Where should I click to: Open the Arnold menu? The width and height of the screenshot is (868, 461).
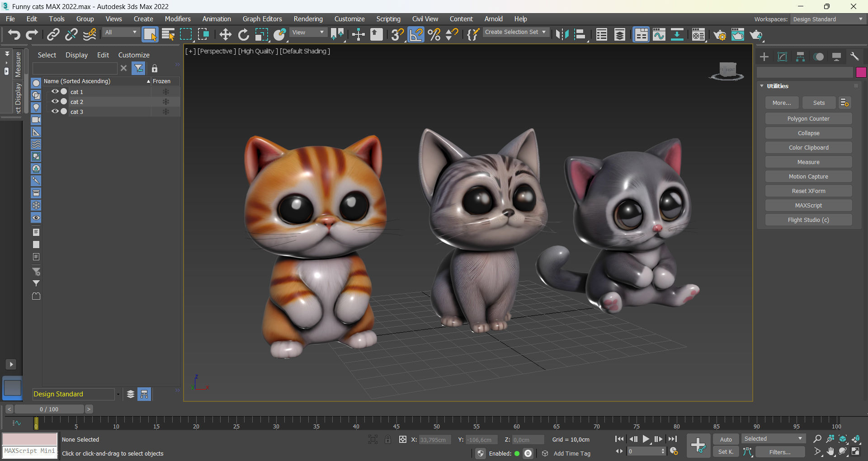[x=494, y=19]
